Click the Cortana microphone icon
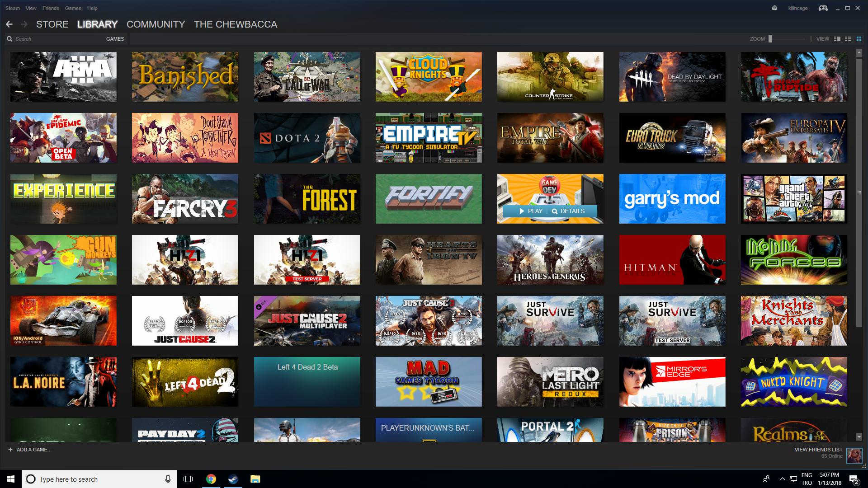This screenshot has width=868, height=488. [168, 479]
